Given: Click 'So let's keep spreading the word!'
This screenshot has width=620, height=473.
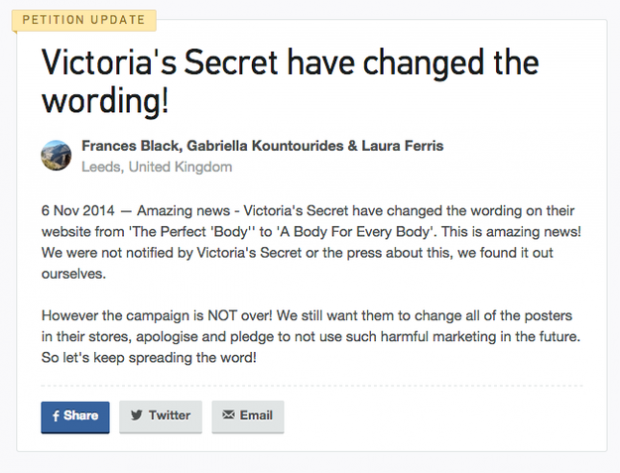Looking at the screenshot, I should pyautogui.click(x=149, y=358).
